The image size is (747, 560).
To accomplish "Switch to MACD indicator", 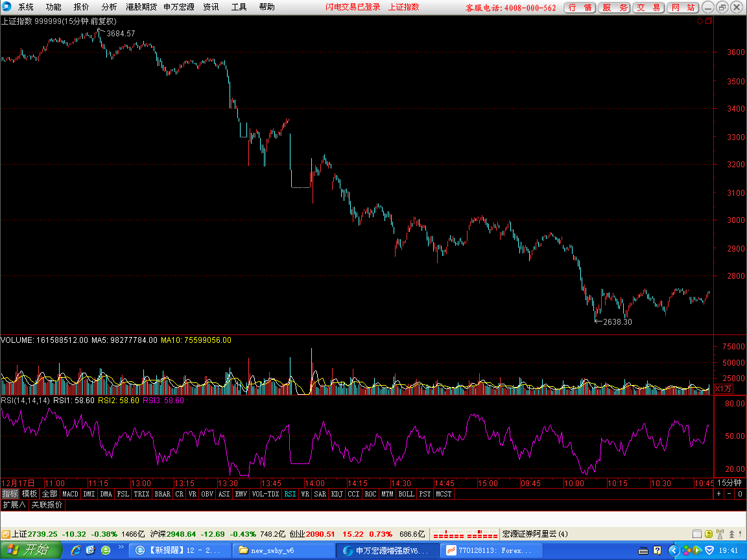I will 70,494.
